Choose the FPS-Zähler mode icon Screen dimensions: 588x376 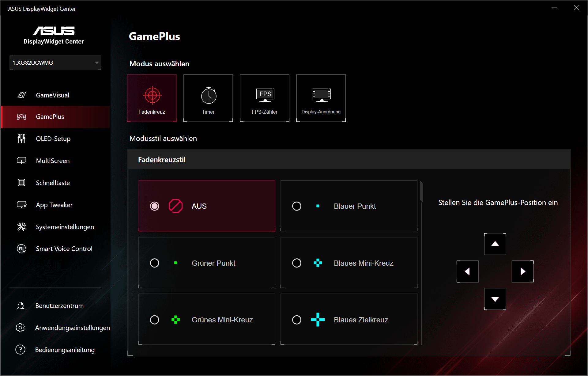[265, 95]
